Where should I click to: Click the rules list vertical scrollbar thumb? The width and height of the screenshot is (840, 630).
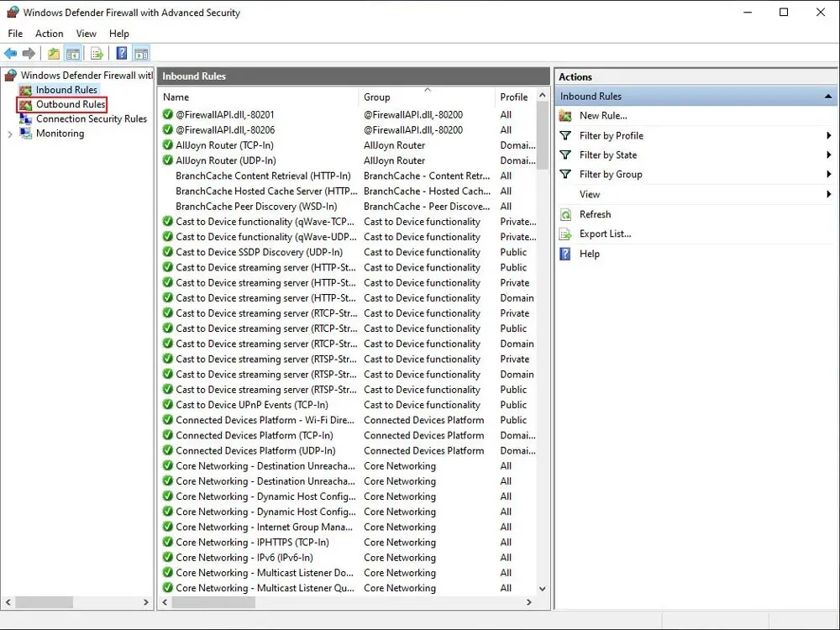[542, 135]
